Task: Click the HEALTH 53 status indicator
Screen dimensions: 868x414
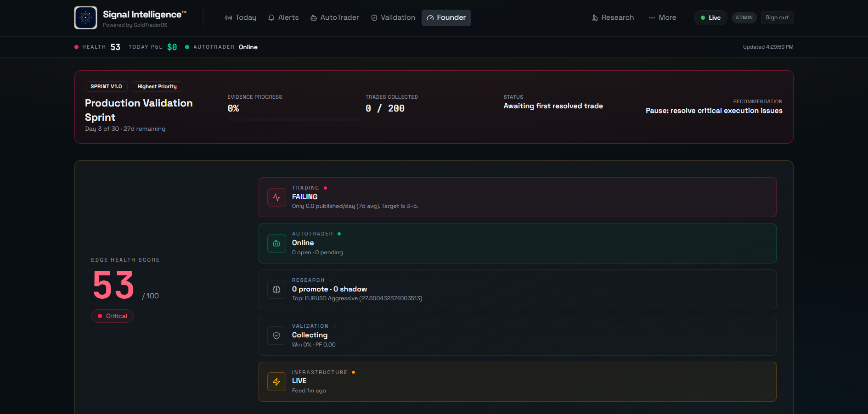Action: (x=97, y=47)
